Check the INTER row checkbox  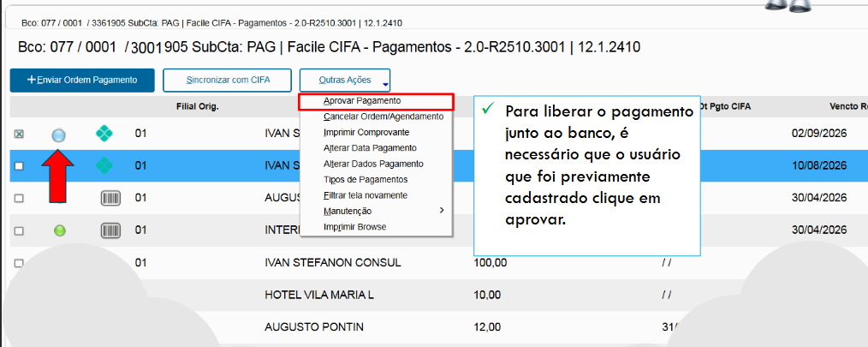pos(19,230)
